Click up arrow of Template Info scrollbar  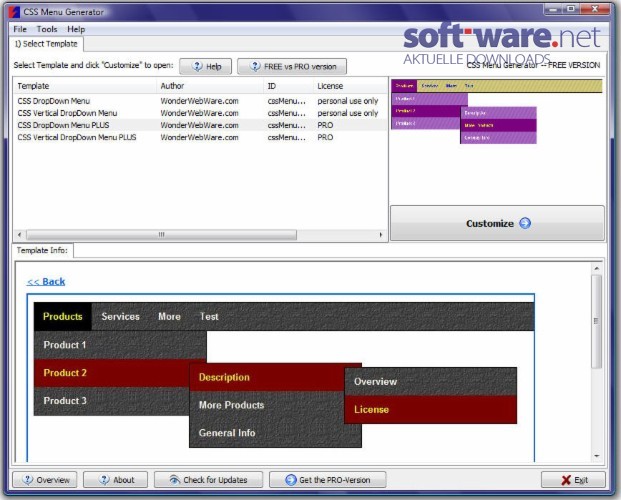tap(596, 269)
